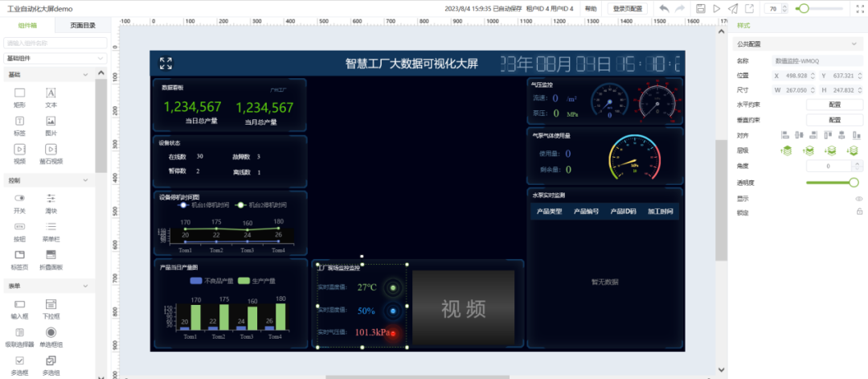Viewport: 868px width, 379px height.
Task: Collapse the 控制 section
Action: pos(84,180)
